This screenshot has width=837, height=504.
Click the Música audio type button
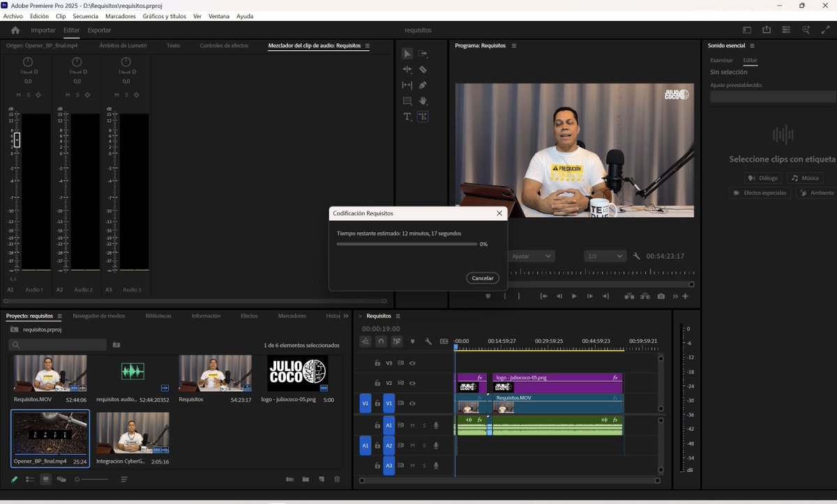click(x=805, y=178)
